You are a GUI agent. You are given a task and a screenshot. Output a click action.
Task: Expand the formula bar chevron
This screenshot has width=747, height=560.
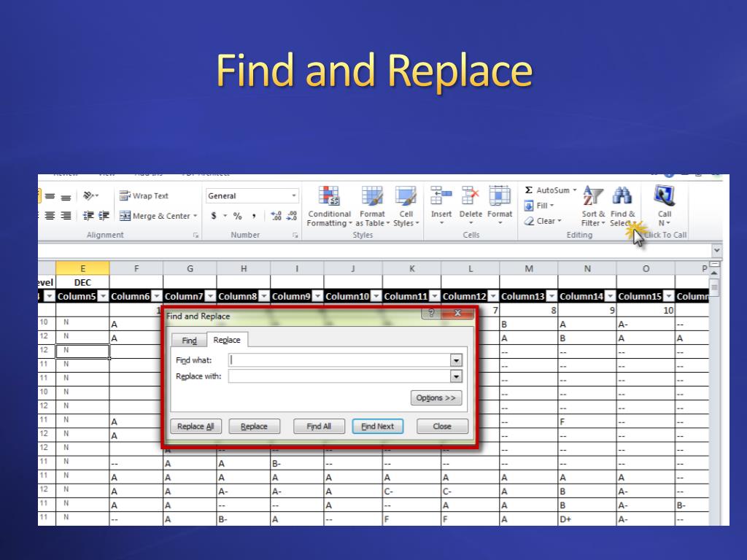[x=716, y=251]
